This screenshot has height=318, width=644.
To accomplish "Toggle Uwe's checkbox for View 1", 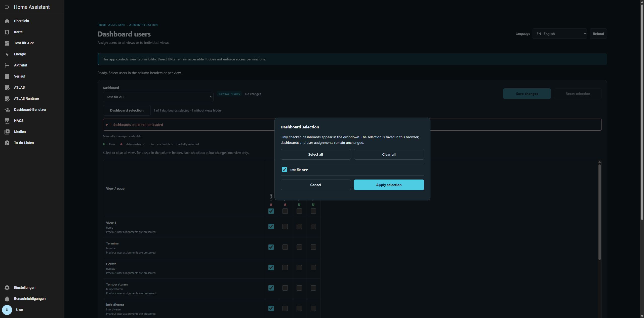I will (x=271, y=227).
